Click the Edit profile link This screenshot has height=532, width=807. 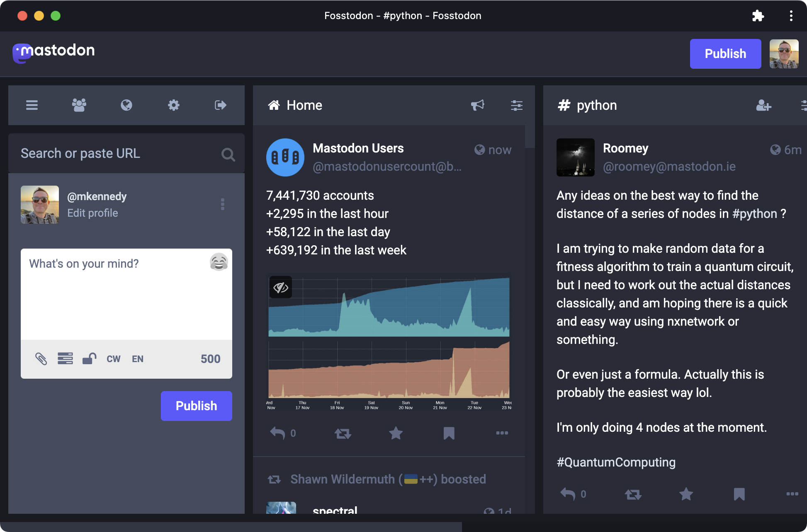93,213
